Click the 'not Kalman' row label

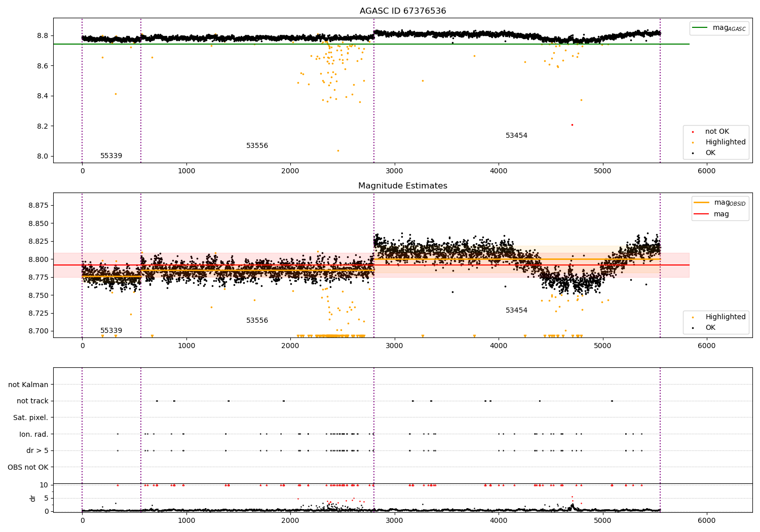[x=28, y=385]
